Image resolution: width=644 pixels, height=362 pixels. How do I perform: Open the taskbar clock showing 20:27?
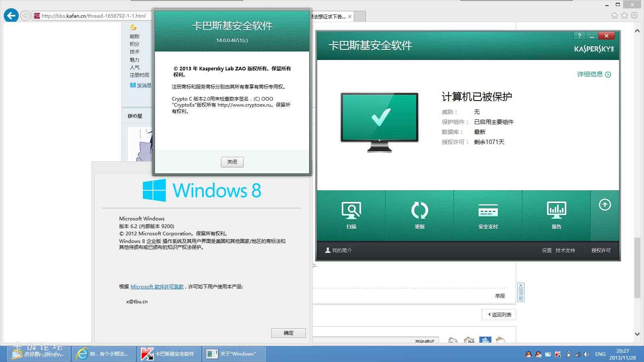point(622,354)
